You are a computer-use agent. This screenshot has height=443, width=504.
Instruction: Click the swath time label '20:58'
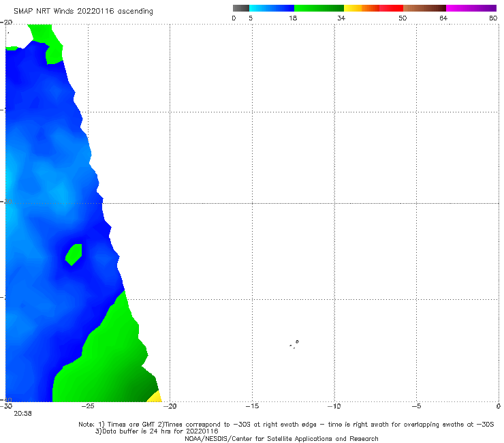pos(22,414)
